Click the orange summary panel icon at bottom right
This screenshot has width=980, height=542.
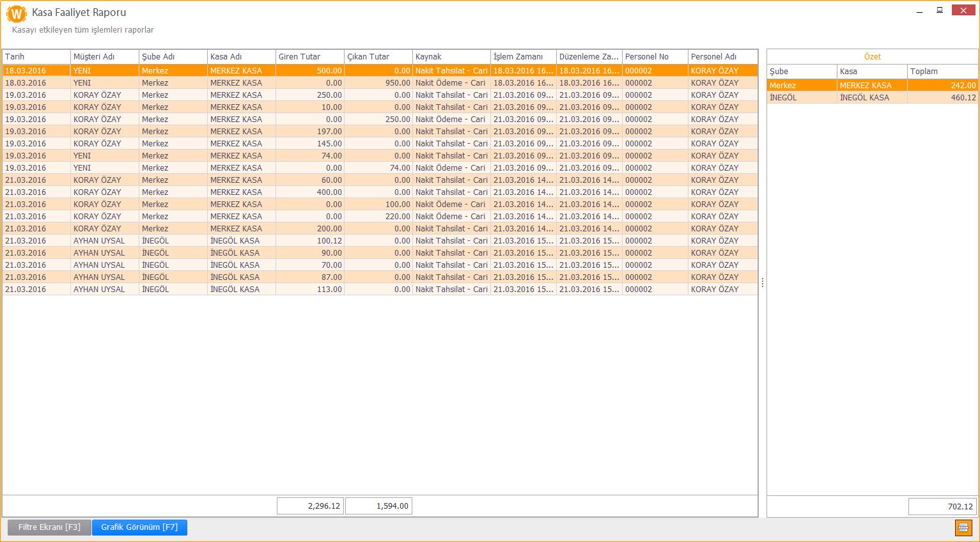(963, 527)
